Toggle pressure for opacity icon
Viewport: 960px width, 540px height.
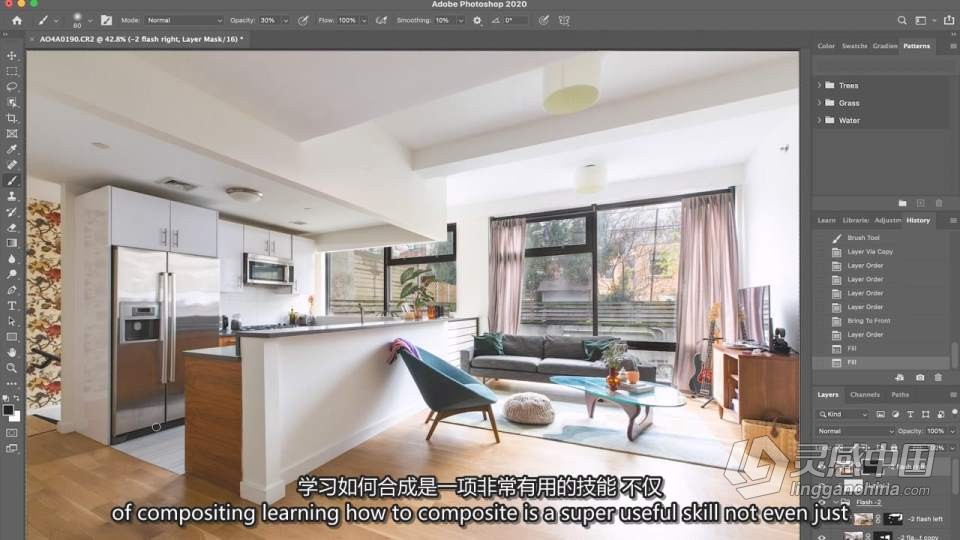[303, 20]
